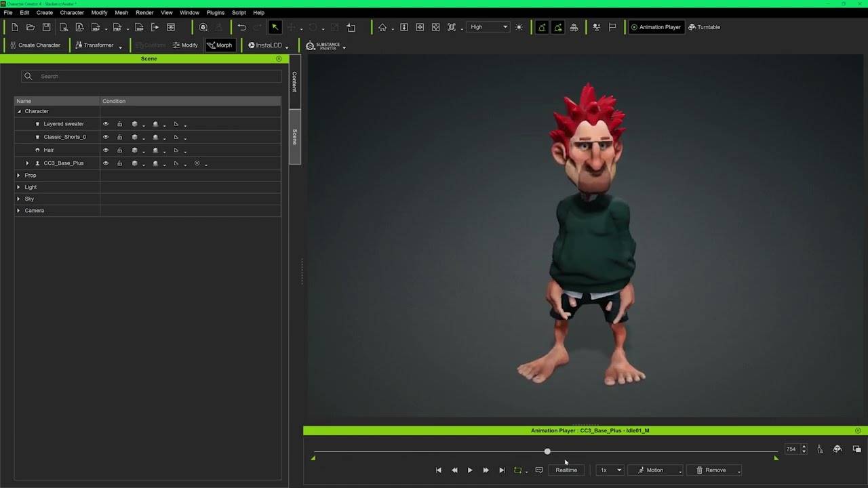The width and height of the screenshot is (868, 488).
Task: Open the Turntable view
Action: pos(704,27)
